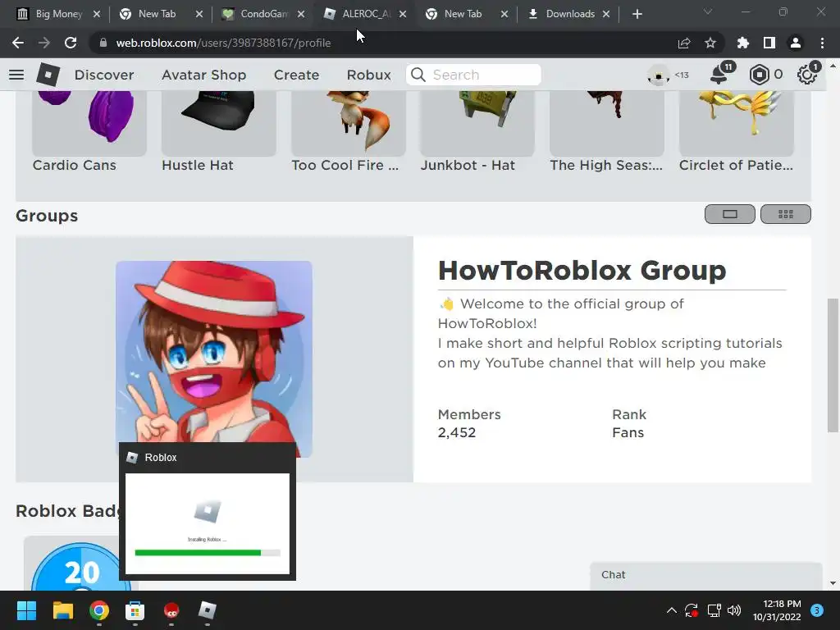Click Chrome icon in taskbar

(99, 610)
